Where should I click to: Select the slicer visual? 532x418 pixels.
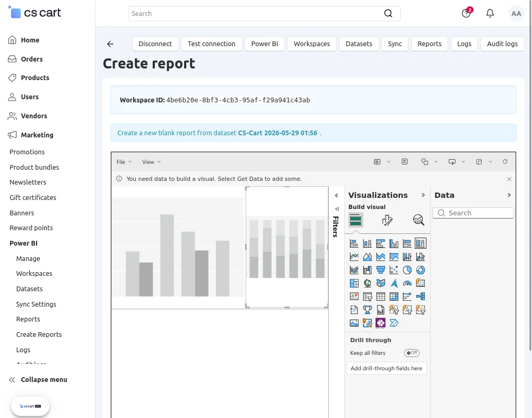367,296
